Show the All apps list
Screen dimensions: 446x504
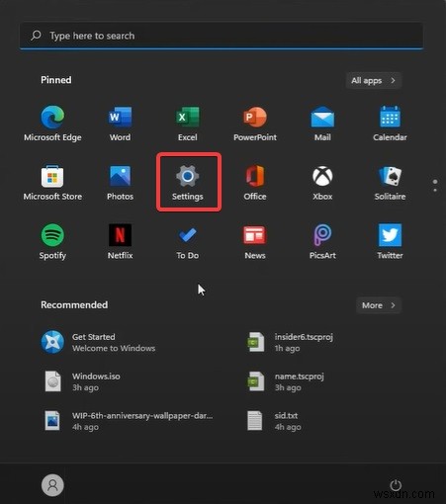(373, 81)
